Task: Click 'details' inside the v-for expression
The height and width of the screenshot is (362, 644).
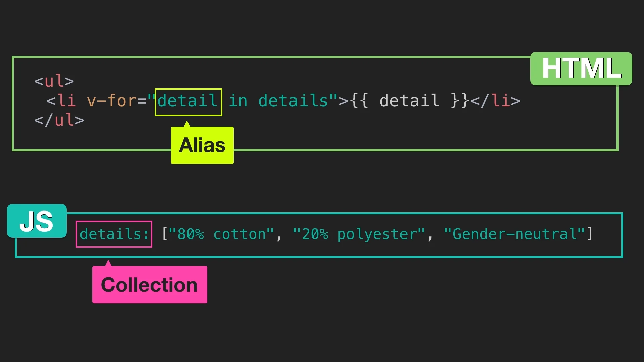Action: point(293,101)
